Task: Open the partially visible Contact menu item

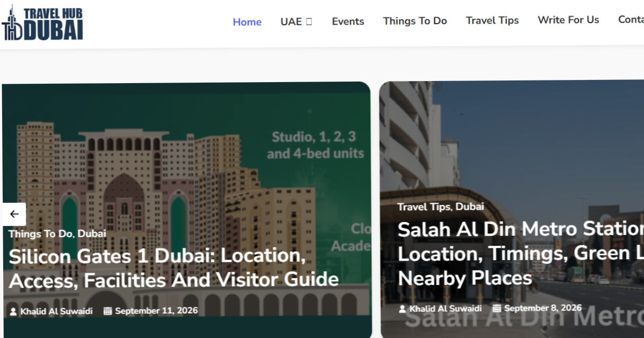Action: coord(631,19)
